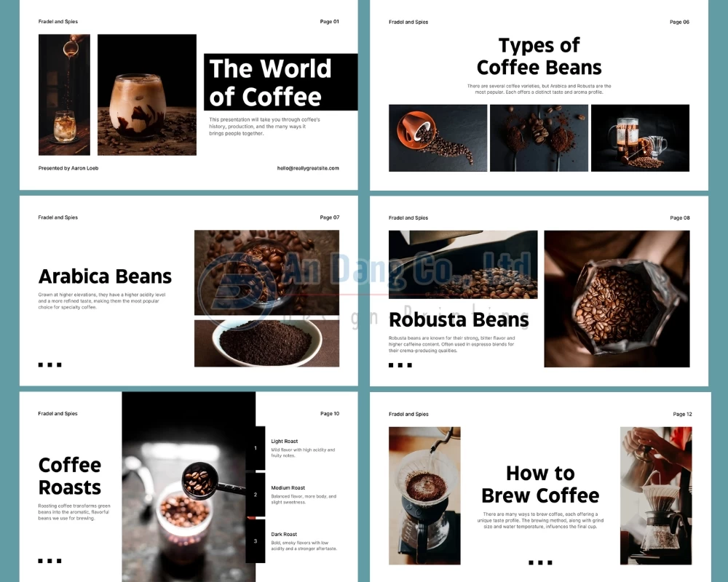
Task: Click the "How to Brew Coffee" heading
Action: click(539, 485)
